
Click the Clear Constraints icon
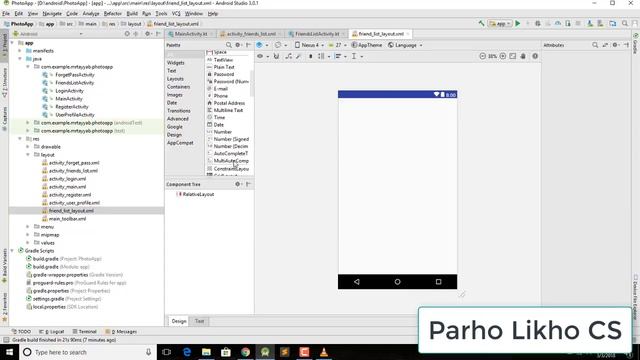click(289, 56)
